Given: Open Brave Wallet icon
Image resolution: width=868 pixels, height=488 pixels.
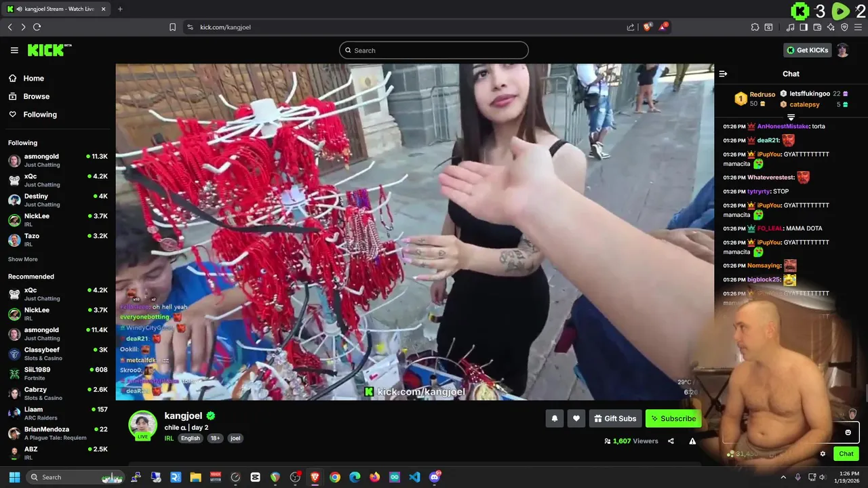Looking at the screenshot, I should (817, 27).
